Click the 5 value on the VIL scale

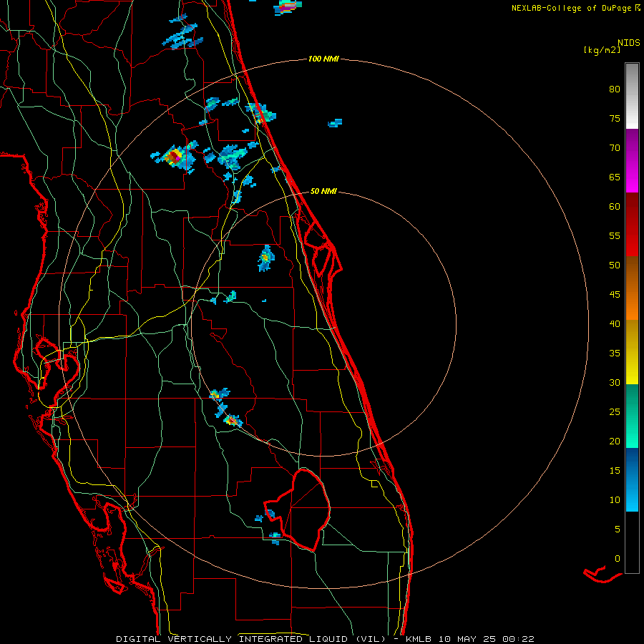coord(618,529)
